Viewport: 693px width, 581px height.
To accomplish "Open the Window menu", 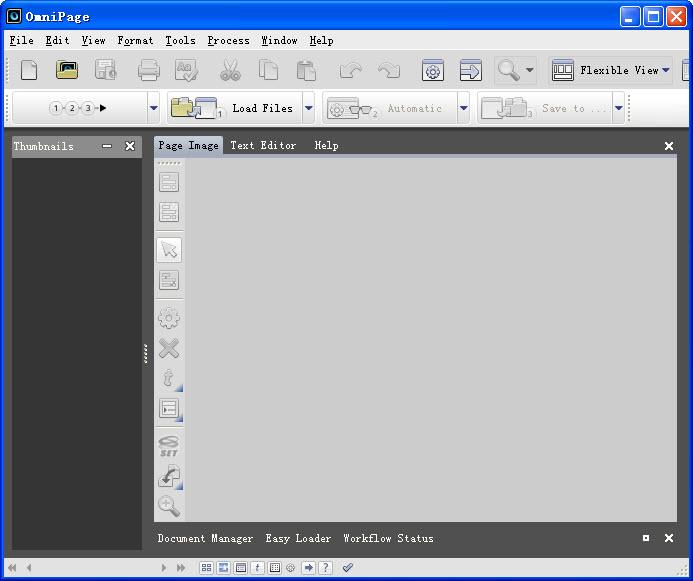I will [x=279, y=40].
